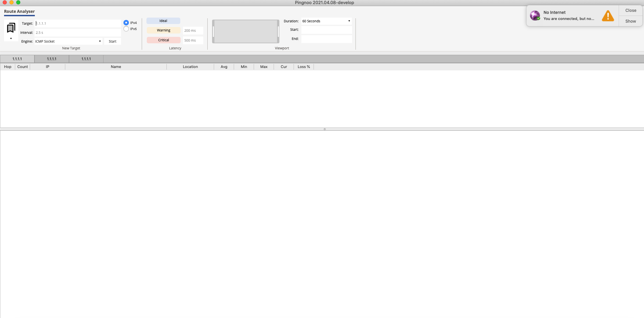Click Show on the No Internet notification

(x=630, y=21)
